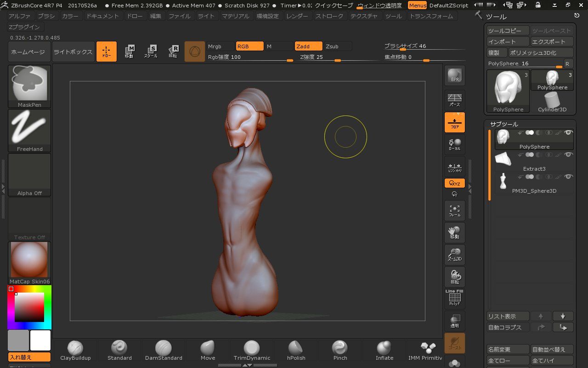This screenshot has height=368, width=588.
Task: Activate the フレーム (Frame) view button
Action: click(454, 210)
